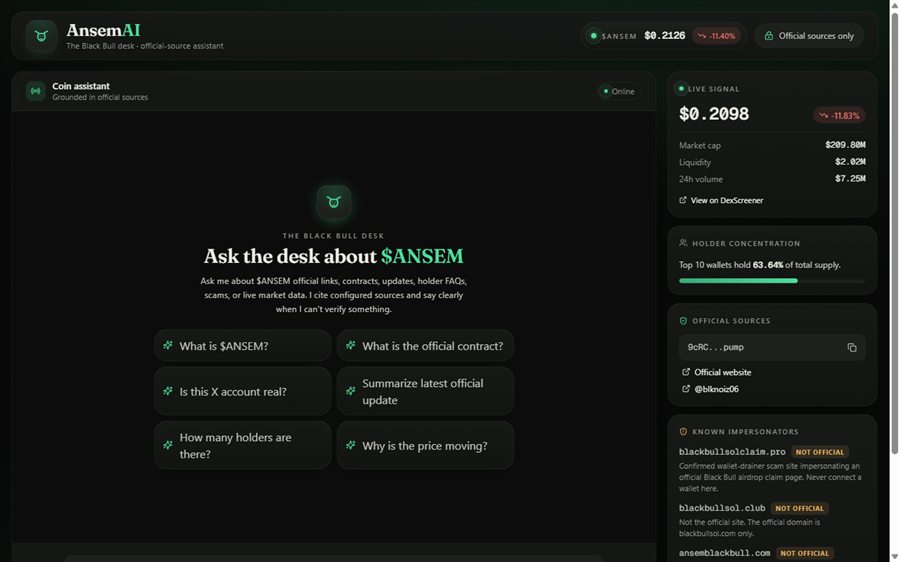Viewport: 900px width, 562px height.
Task: Click the -11.83% live signal change badge
Action: [839, 115]
